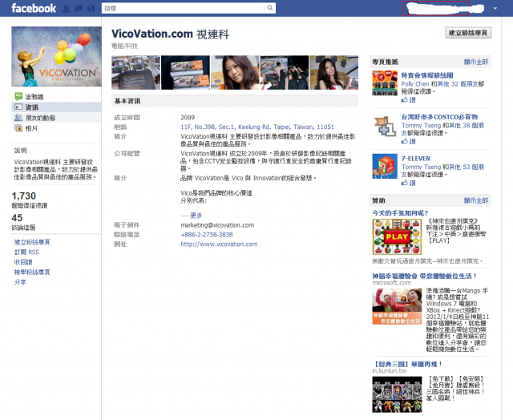
Task: Open friends activity tab in sidebar
Action: click(x=56, y=118)
